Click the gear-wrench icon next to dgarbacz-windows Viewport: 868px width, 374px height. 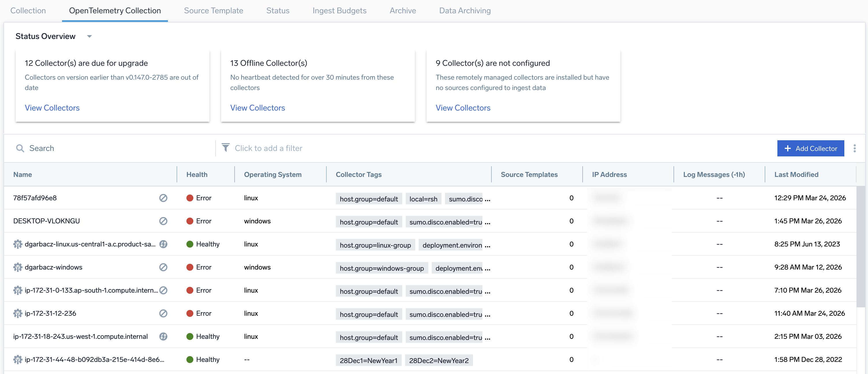[x=18, y=267]
